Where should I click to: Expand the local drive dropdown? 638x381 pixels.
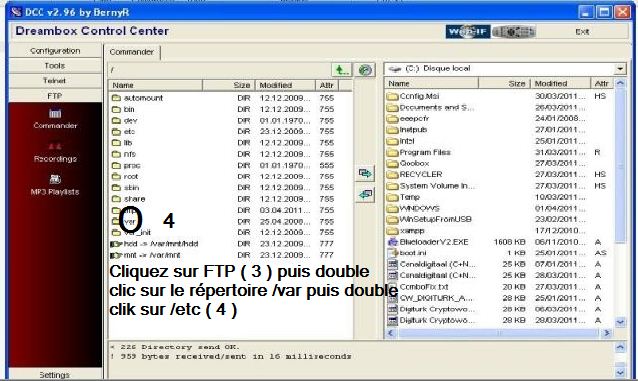coord(620,69)
